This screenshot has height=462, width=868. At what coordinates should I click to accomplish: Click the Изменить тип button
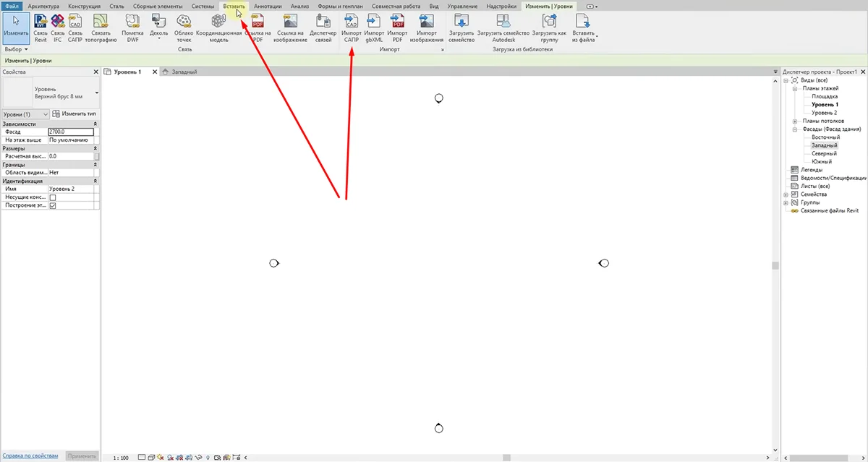pyautogui.click(x=75, y=114)
